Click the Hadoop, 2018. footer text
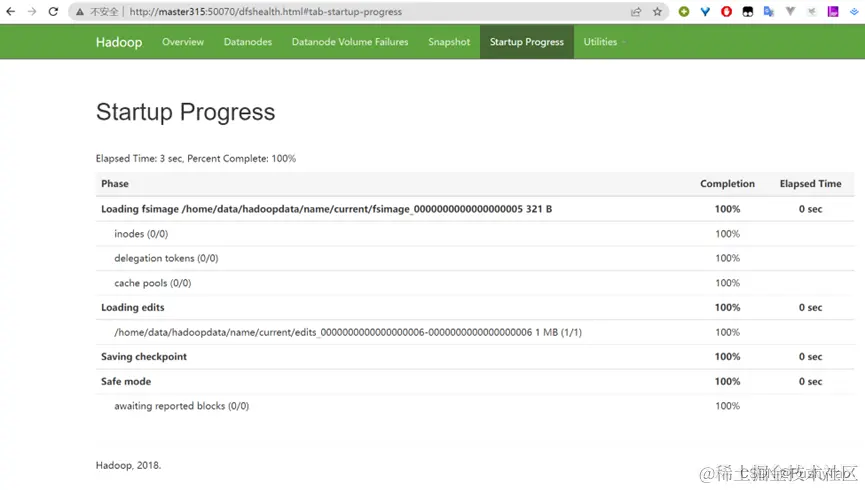 pos(129,465)
